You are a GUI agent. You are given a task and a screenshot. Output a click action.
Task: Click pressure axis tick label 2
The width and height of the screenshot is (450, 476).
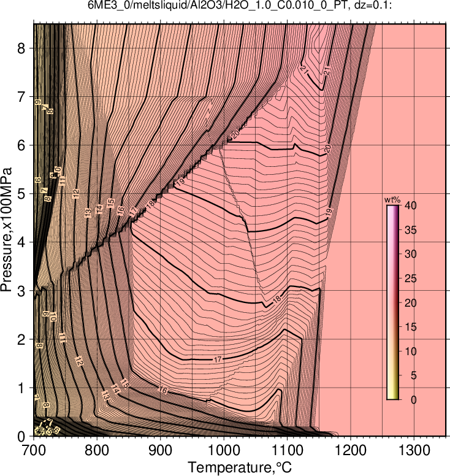click(x=21, y=339)
